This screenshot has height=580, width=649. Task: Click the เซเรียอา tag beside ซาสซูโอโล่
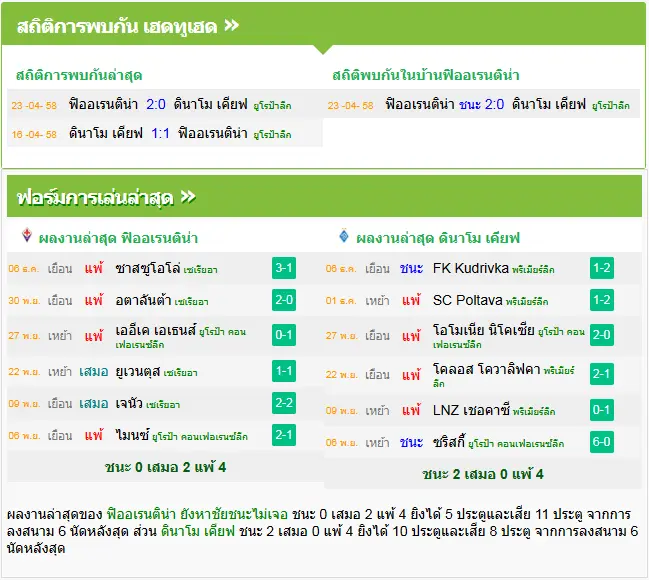(x=201, y=270)
